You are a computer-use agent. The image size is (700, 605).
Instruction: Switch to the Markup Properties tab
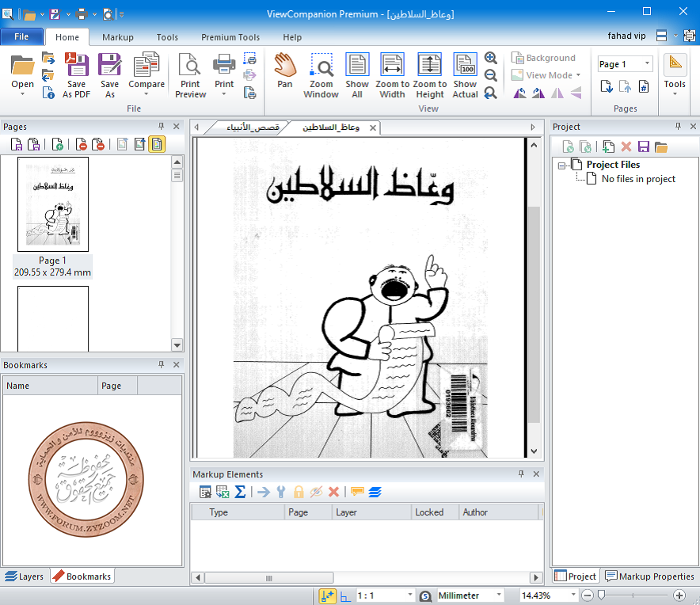(x=649, y=576)
